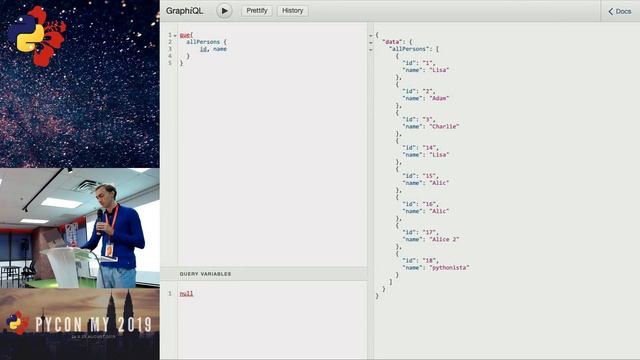Click the speaker video thumbnail
Screen dimensions: 640x360
point(80,228)
